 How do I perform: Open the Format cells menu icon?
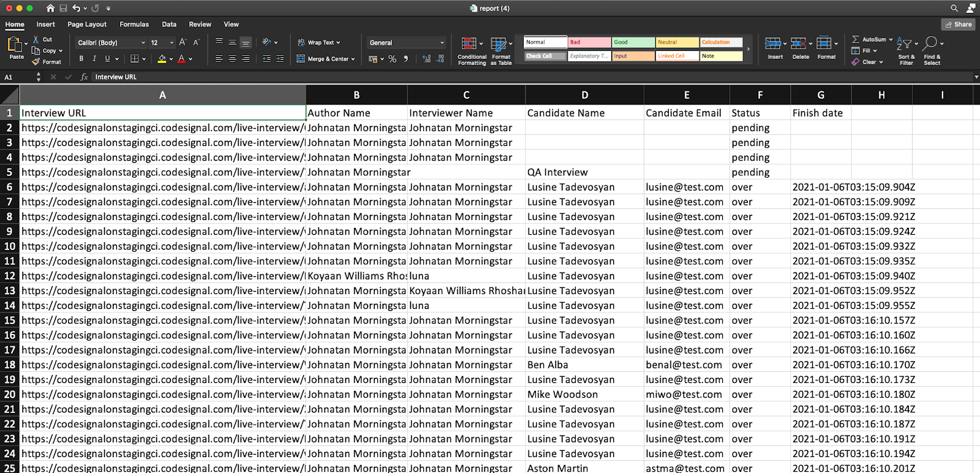(x=824, y=44)
